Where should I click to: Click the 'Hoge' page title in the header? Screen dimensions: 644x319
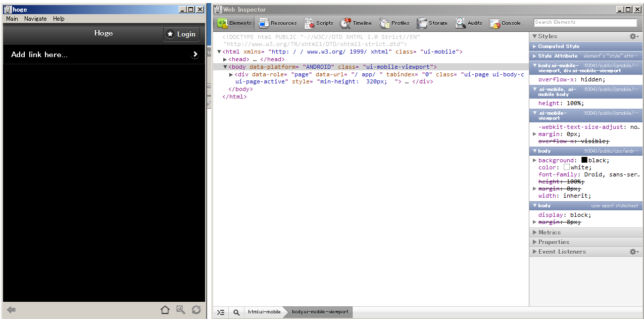104,33
